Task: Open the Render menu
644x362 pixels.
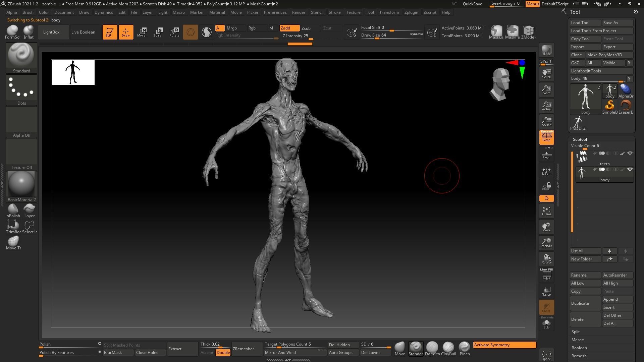Action: click(x=299, y=12)
